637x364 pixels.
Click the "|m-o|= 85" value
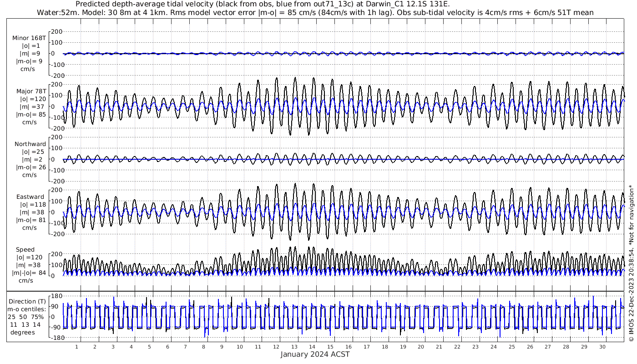click(31, 114)
